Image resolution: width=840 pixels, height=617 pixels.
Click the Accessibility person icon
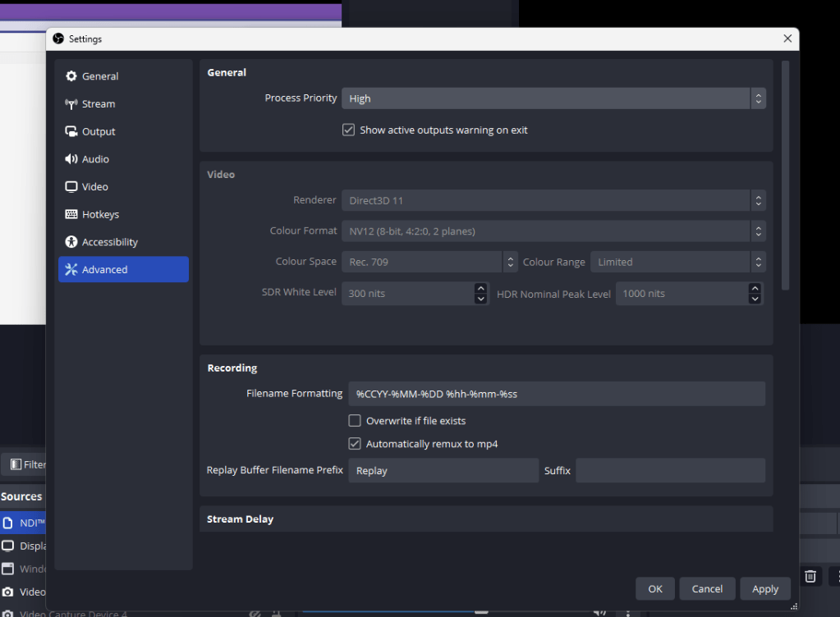pos(71,242)
